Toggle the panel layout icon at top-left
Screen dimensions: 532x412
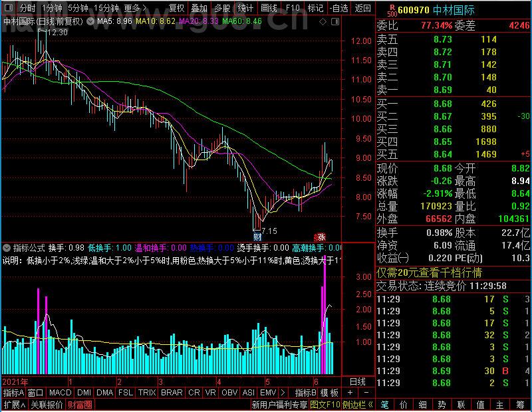(x=9, y=7)
